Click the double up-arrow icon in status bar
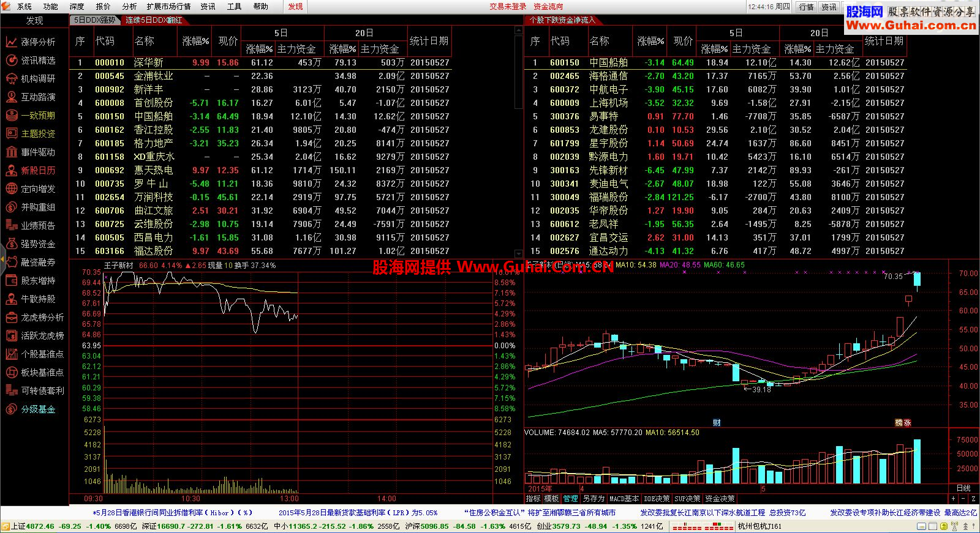 point(965,526)
